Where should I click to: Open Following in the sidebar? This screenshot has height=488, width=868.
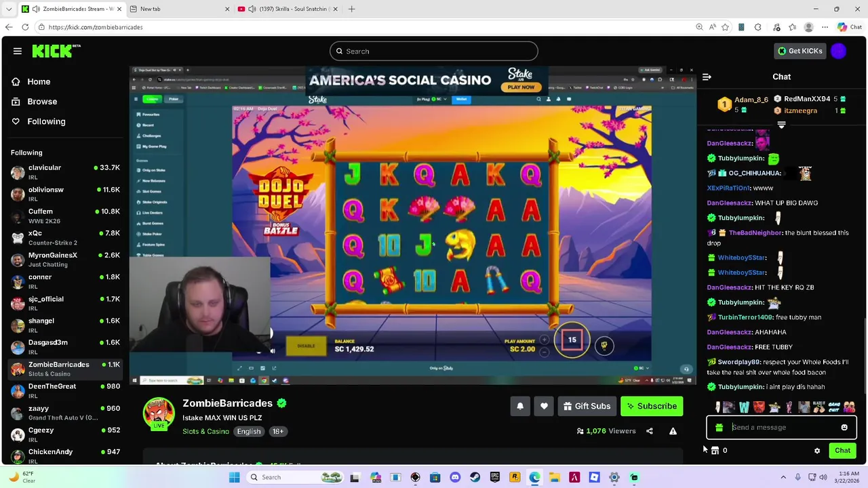[x=46, y=121]
